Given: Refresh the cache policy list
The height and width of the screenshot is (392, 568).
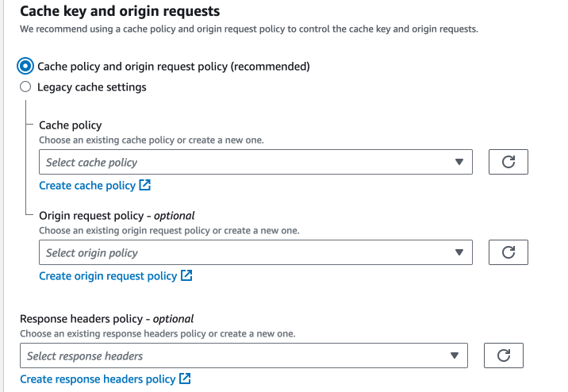Looking at the screenshot, I should pos(509,162).
